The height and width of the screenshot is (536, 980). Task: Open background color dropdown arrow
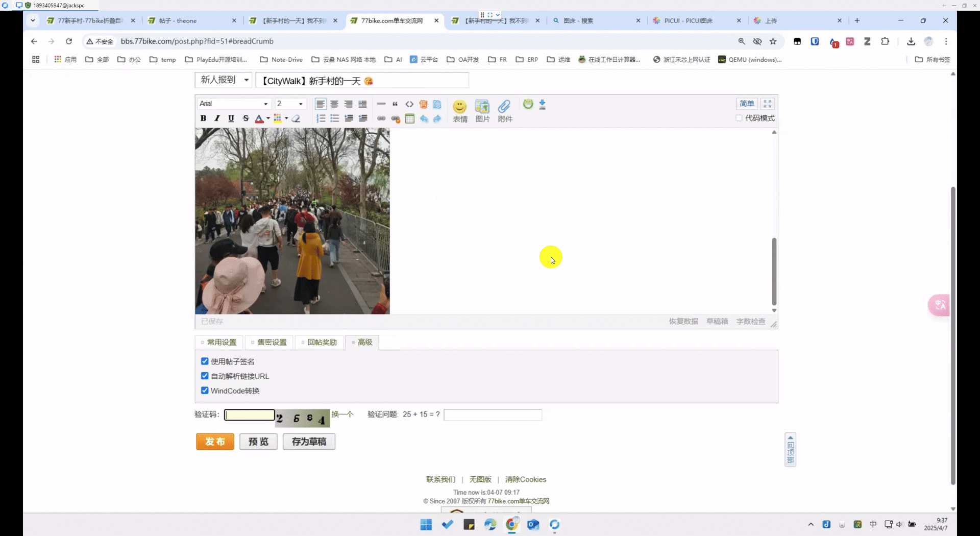pos(286,118)
